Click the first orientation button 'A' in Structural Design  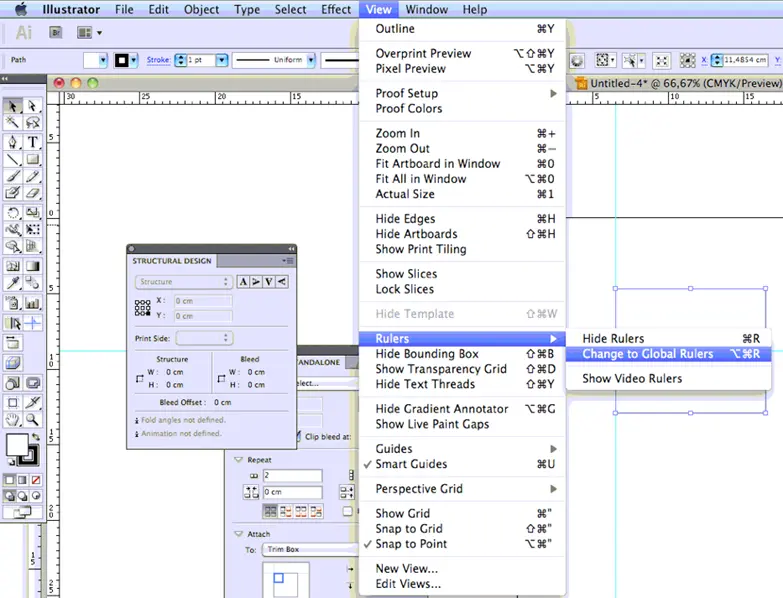[x=243, y=282]
